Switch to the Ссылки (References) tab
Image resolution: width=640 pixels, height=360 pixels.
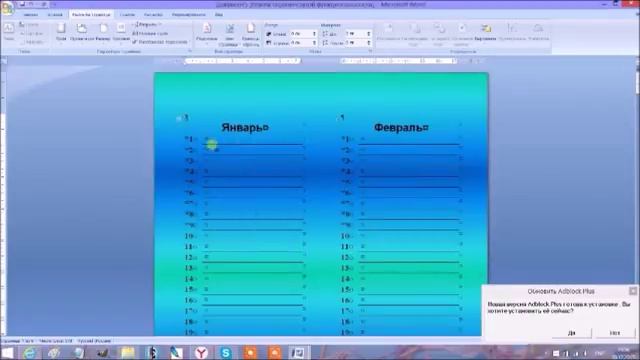(127, 15)
